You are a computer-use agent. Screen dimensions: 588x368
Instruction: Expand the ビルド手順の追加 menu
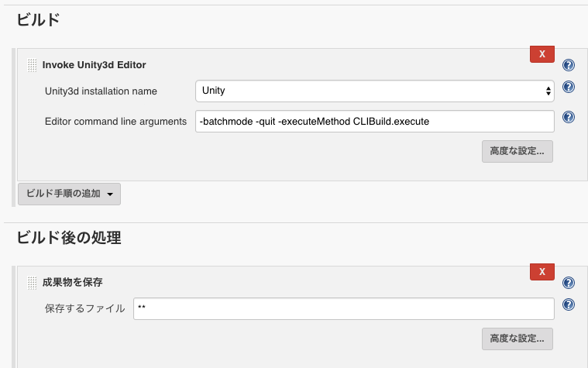[x=70, y=194]
